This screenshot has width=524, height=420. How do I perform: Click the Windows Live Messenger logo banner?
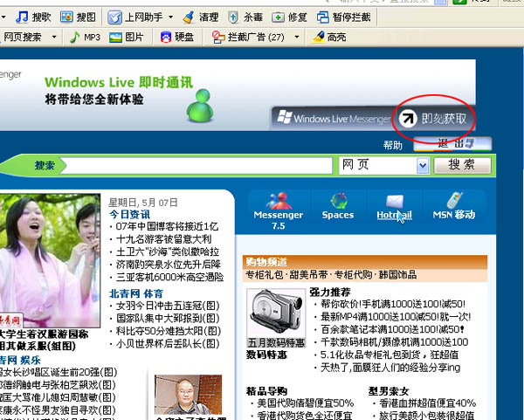pyautogui.click(x=334, y=118)
